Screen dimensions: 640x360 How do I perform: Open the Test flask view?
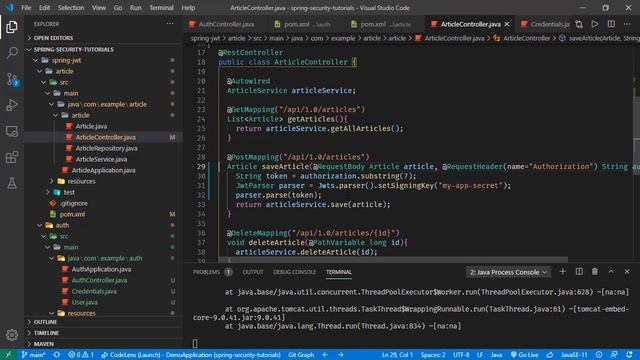tap(12, 183)
